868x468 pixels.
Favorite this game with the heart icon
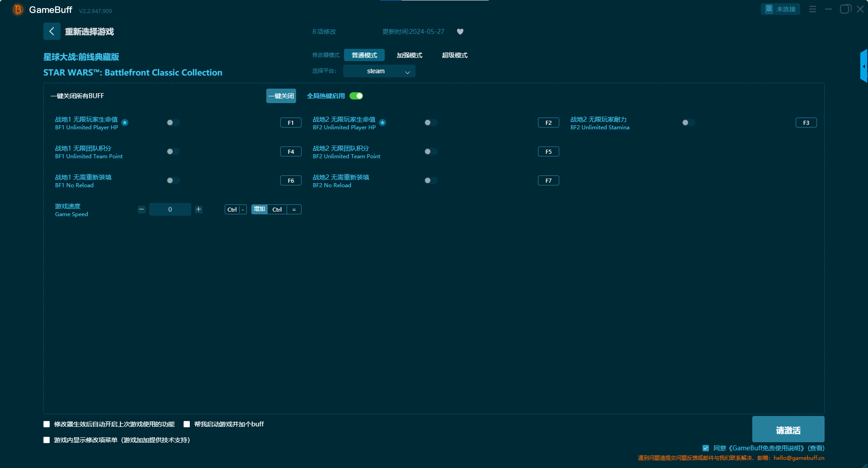click(460, 32)
